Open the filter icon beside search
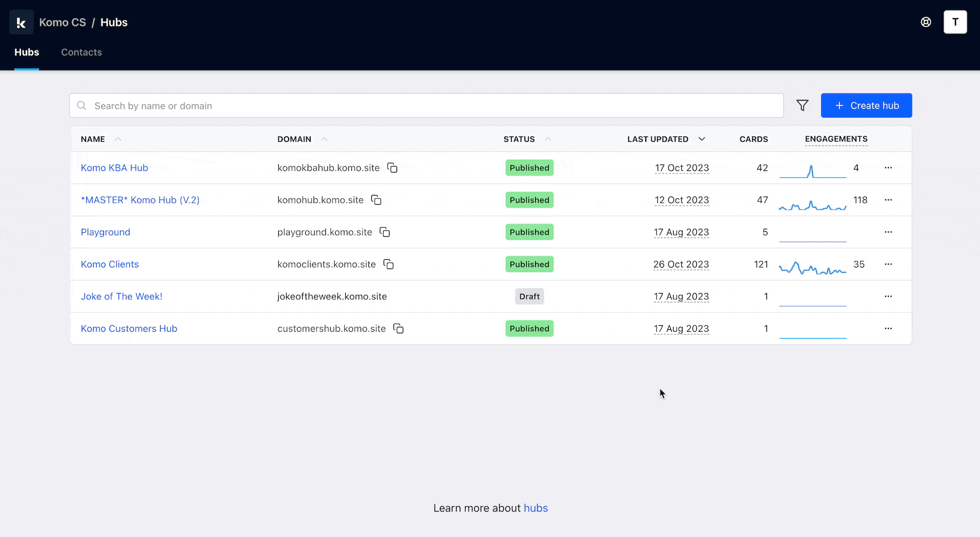 pos(802,105)
